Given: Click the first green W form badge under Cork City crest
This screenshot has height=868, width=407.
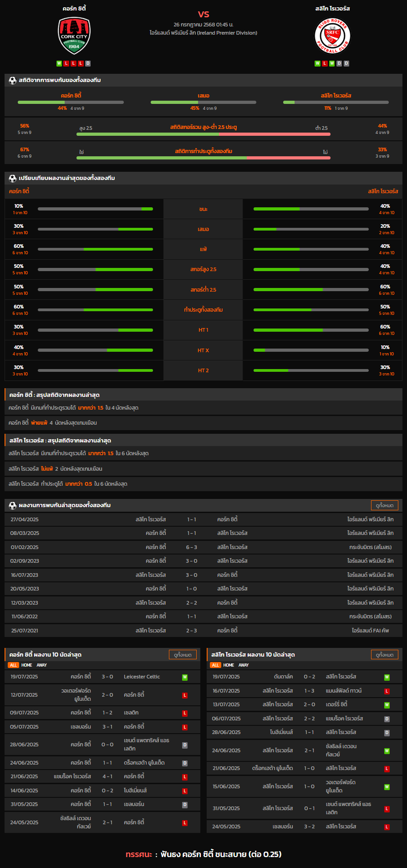Looking at the screenshot, I should point(59,64).
